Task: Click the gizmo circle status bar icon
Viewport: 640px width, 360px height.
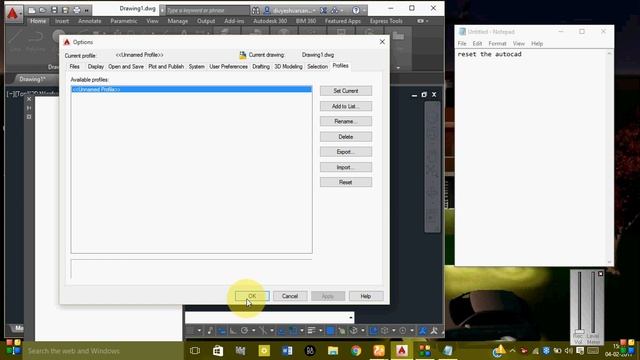Action: 403,331
